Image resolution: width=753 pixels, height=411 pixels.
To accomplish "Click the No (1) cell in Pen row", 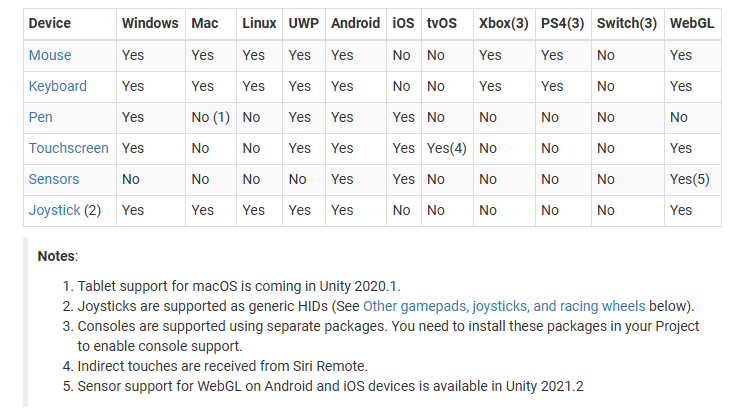I will point(210,117).
